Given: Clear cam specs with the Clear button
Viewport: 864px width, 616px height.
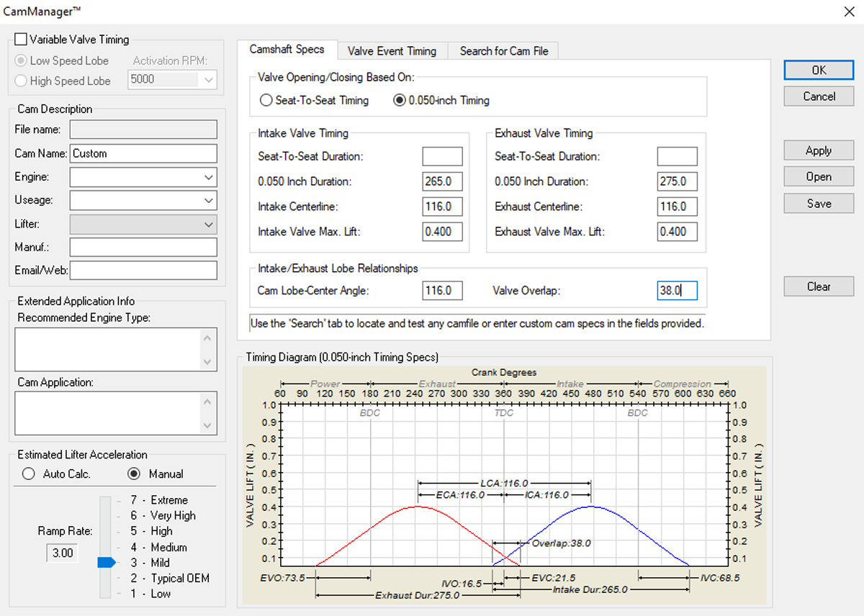Looking at the screenshot, I should click(x=819, y=286).
